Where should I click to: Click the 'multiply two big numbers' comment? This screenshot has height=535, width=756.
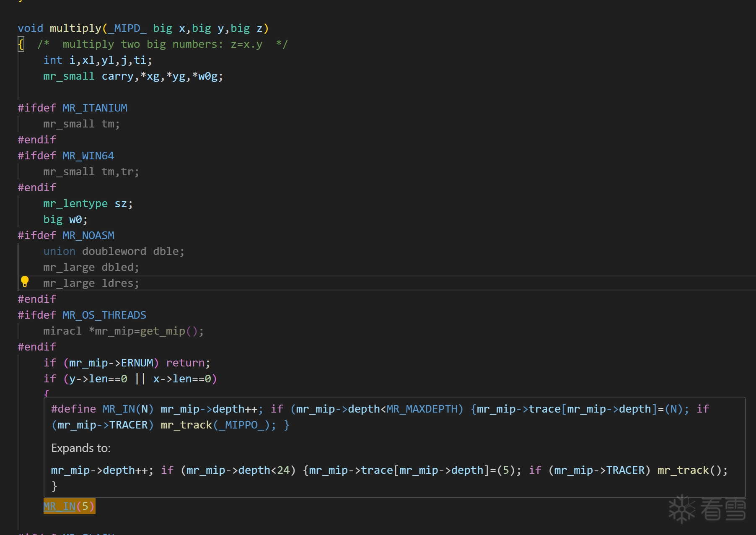click(x=162, y=44)
